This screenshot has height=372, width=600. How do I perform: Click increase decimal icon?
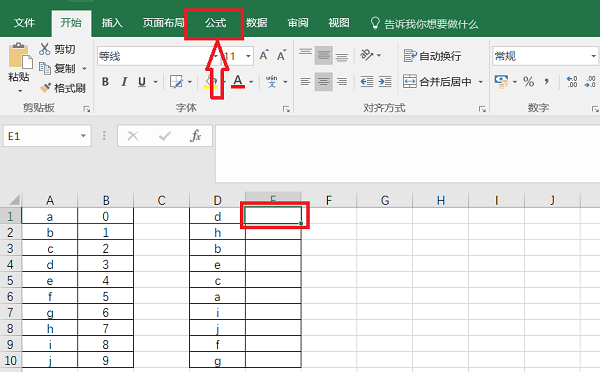(x=572, y=82)
